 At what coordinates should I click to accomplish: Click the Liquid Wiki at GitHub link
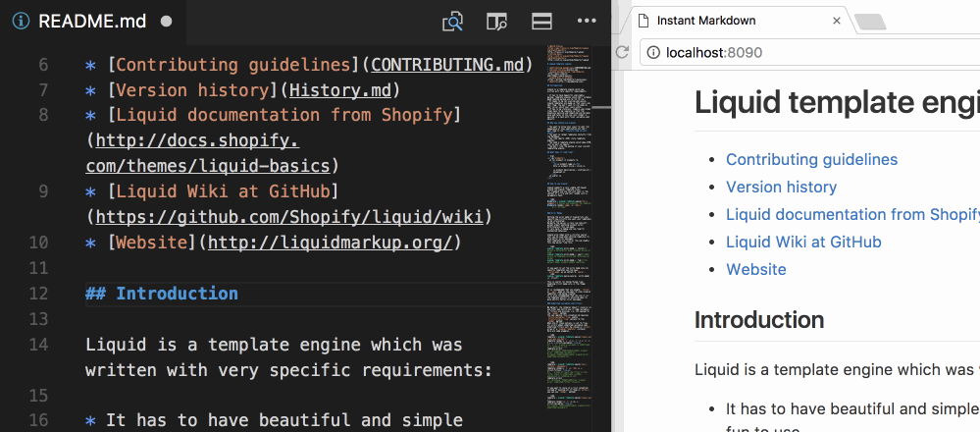pyautogui.click(x=803, y=242)
